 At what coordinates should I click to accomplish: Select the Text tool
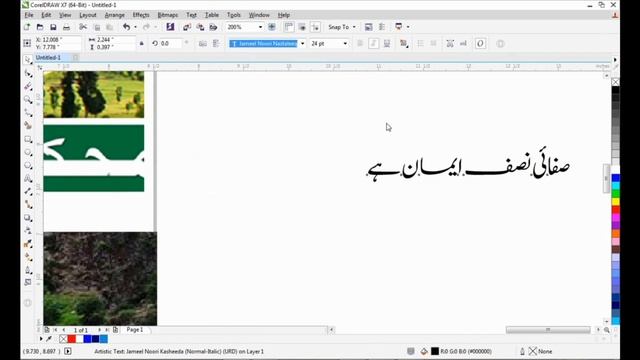tap(28, 178)
